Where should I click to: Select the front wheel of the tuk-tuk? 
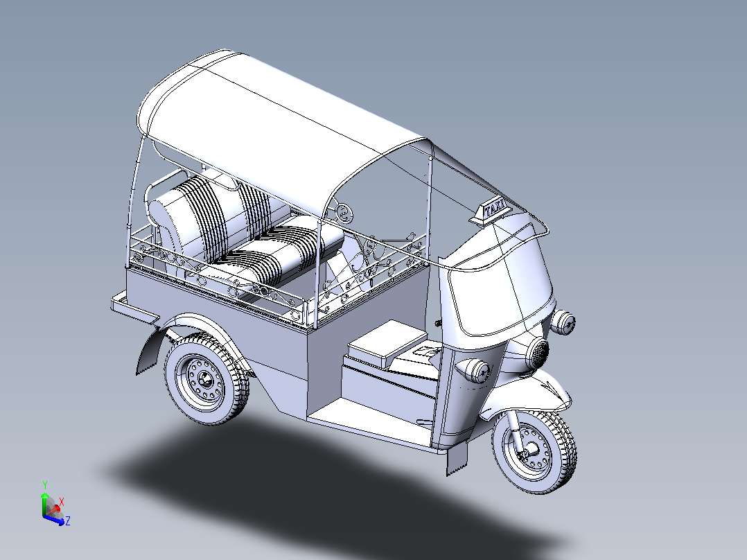coord(534,451)
